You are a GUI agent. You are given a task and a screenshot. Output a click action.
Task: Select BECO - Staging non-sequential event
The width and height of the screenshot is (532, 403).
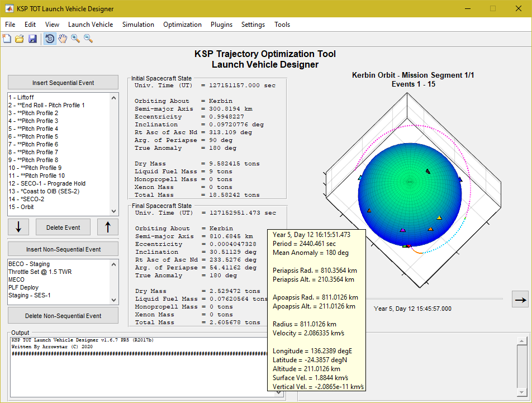[x=59, y=264]
